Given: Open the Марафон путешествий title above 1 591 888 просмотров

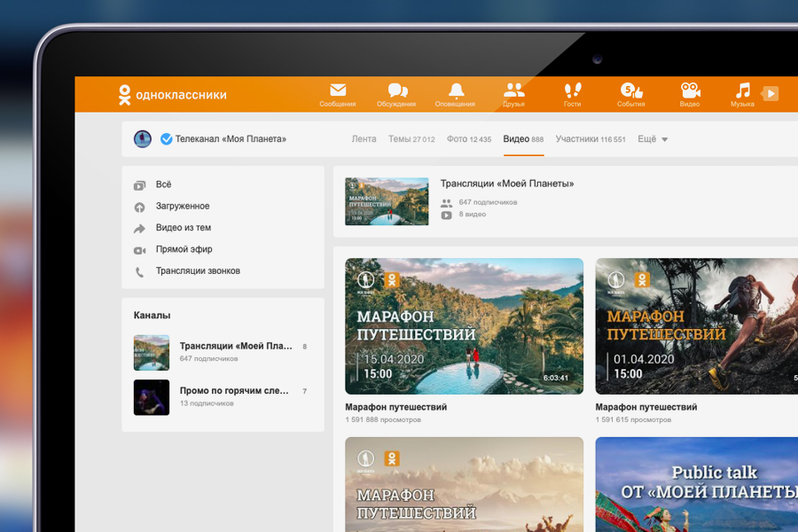Looking at the screenshot, I should (396, 407).
